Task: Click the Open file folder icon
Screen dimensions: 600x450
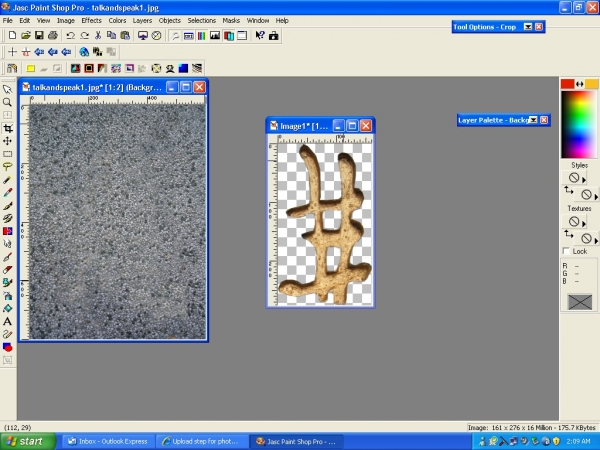Action: tap(26, 36)
